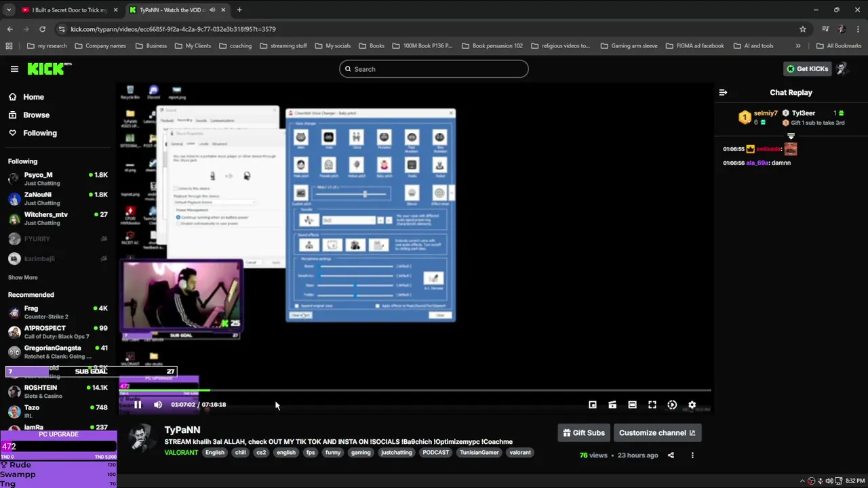Open the tab search dropdown
This screenshot has height=488, width=868.
click(x=8, y=10)
